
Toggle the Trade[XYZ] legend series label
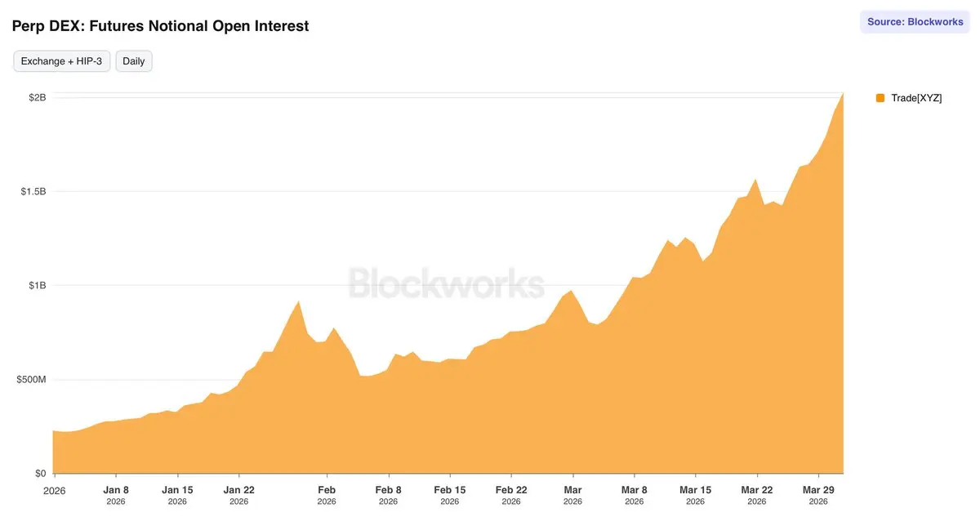coord(916,98)
